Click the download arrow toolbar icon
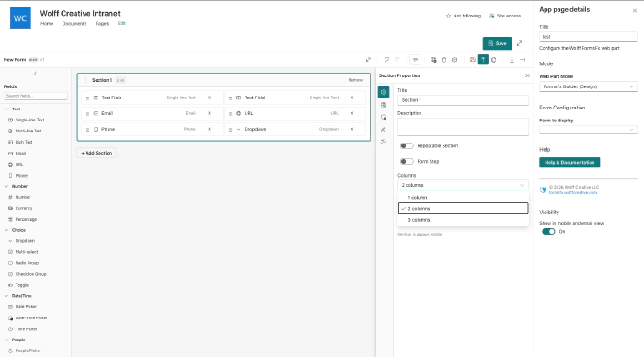 (512, 60)
